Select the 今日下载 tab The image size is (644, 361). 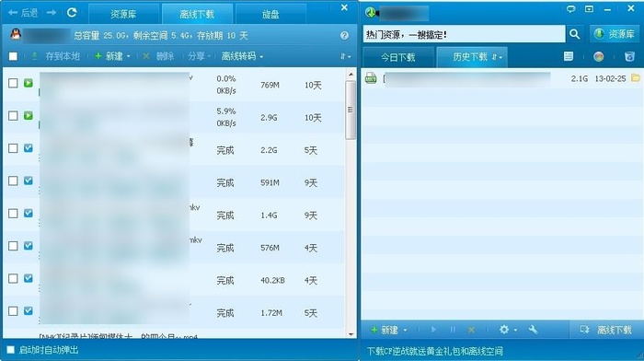point(397,57)
